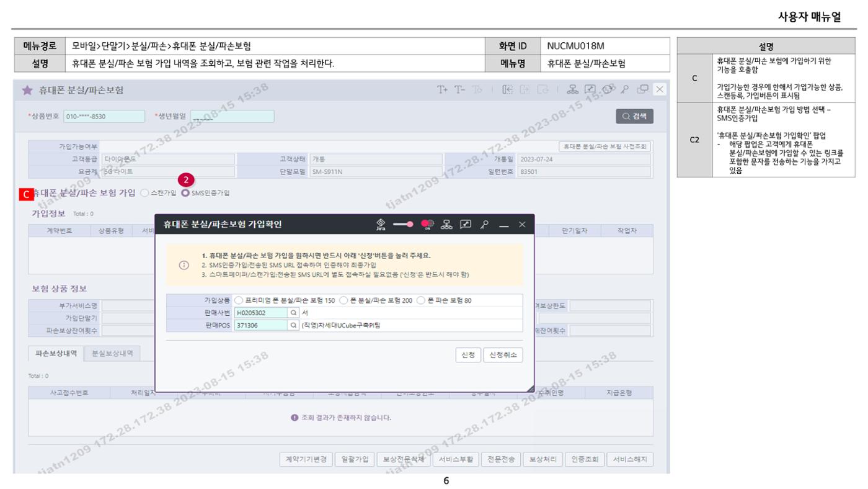
Task: Minimize the 가입확인 popup
Action: click(503, 225)
